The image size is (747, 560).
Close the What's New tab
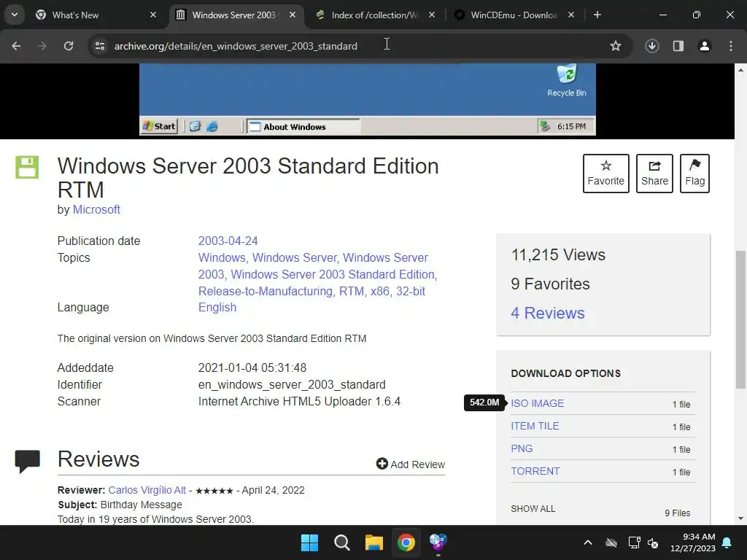pos(153,15)
